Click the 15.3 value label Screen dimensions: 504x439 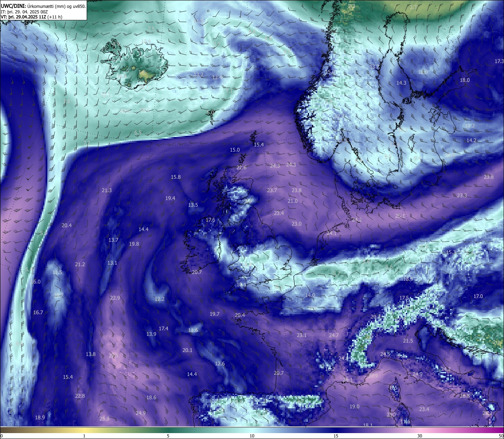pyautogui.click(x=451, y=252)
